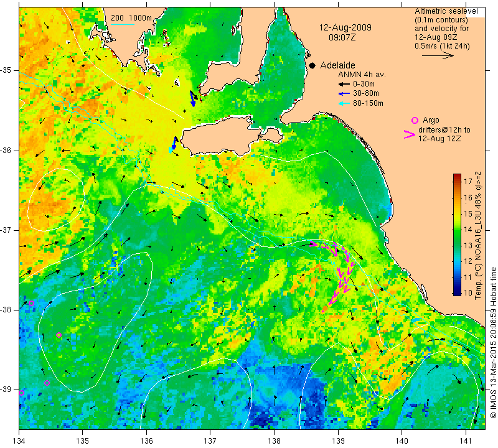Image resolution: width=498 pixels, height=448 pixels.
Task: Click the latitude label -36
Action: pos(6,150)
